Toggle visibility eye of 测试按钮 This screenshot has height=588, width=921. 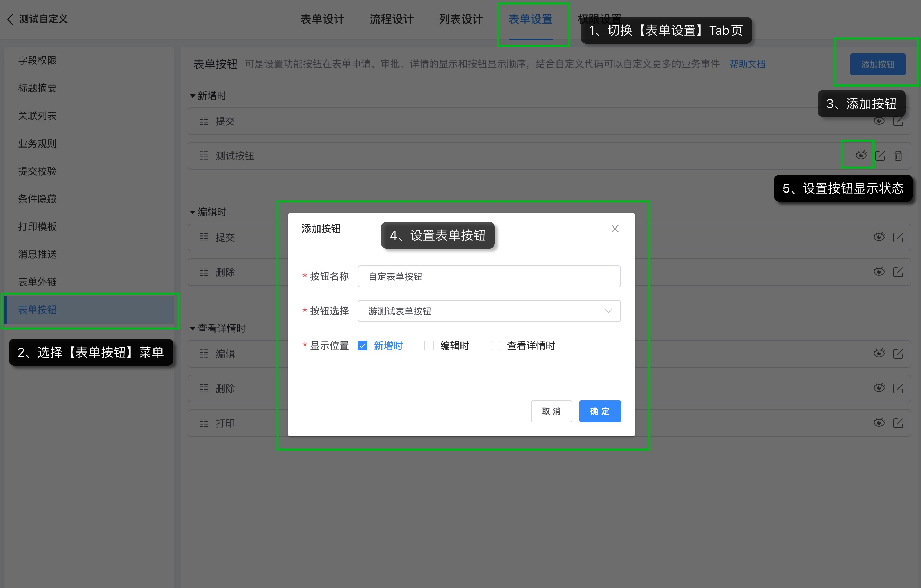pyautogui.click(x=861, y=155)
